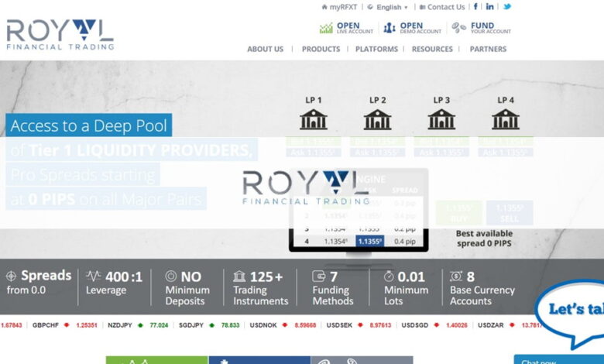Click the highlighted 1.1355 ask price cell
604x364 pixels.
[x=370, y=242]
